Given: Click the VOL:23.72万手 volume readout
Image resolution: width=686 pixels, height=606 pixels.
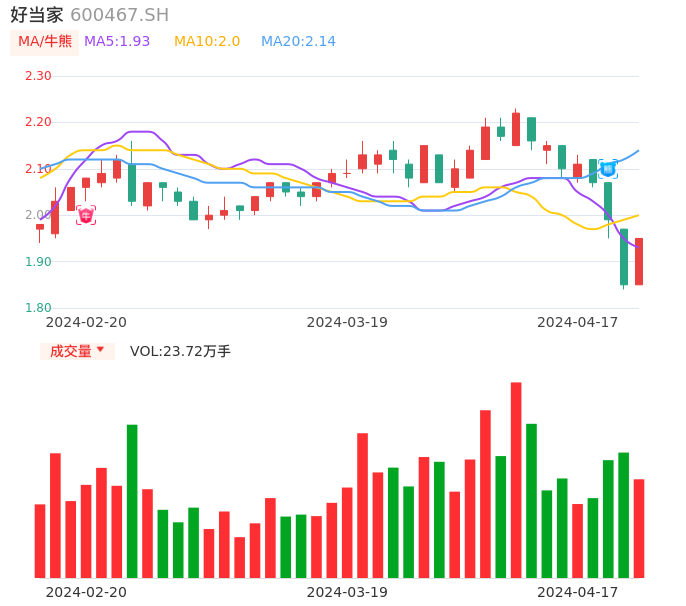Looking at the screenshot, I should [x=180, y=351].
